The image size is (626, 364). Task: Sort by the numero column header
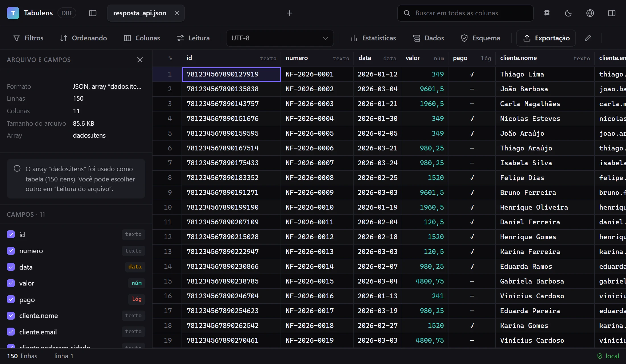point(317,58)
